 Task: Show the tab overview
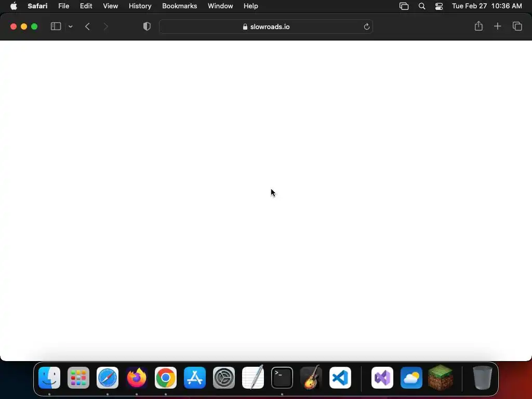coord(517,26)
